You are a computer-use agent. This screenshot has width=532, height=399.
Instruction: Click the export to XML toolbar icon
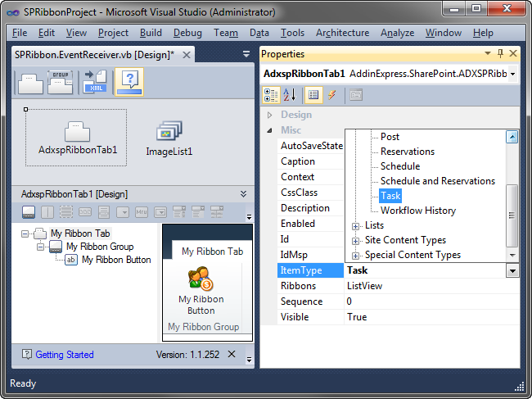95,81
